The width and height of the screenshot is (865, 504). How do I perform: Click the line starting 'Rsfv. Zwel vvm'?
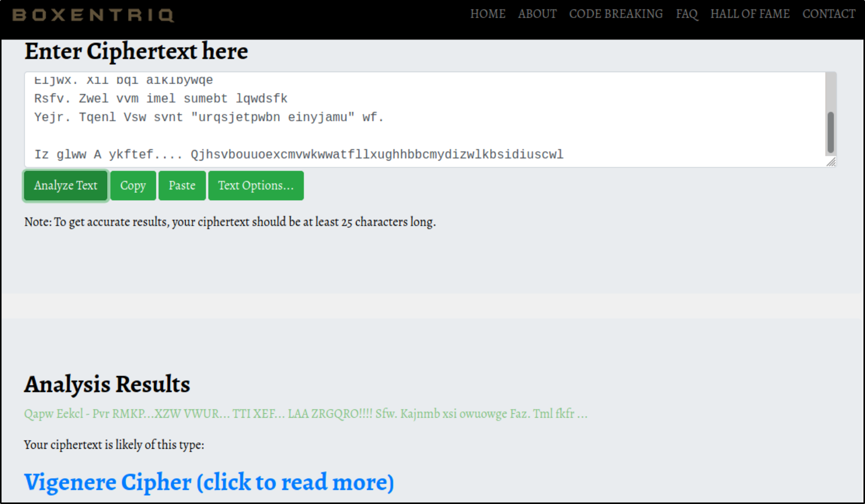coord(161,99)
